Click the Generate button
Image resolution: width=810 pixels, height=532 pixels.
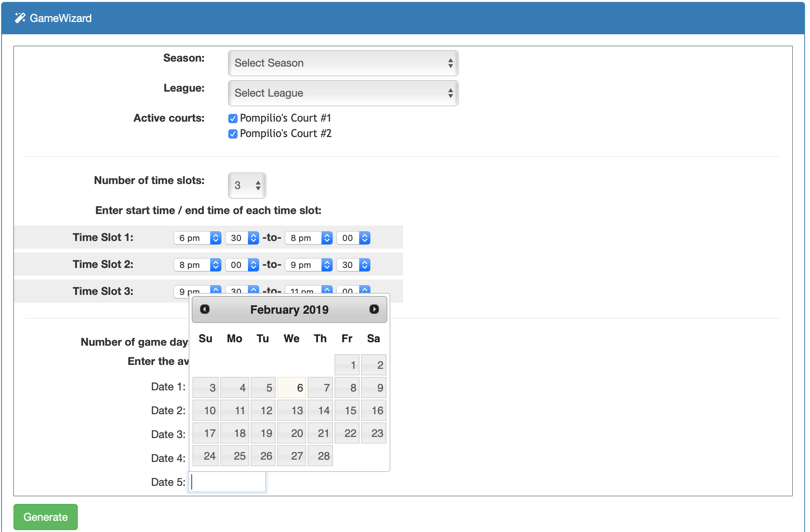45,517
